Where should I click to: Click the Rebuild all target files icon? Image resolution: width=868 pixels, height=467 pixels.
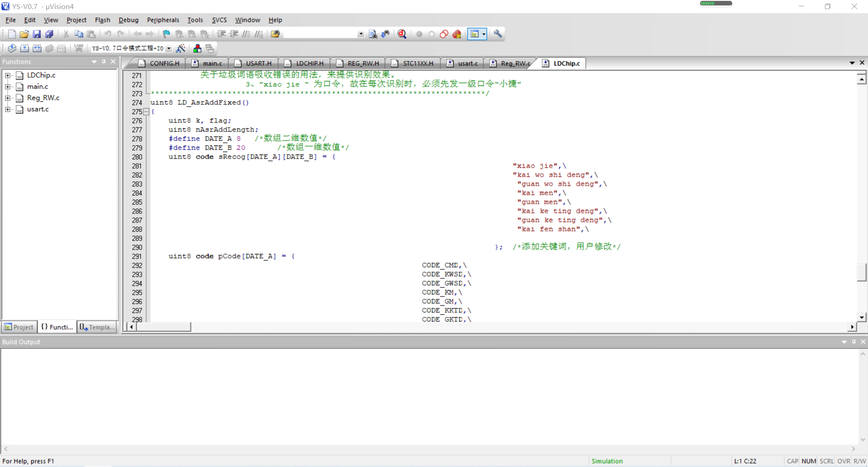37,48
